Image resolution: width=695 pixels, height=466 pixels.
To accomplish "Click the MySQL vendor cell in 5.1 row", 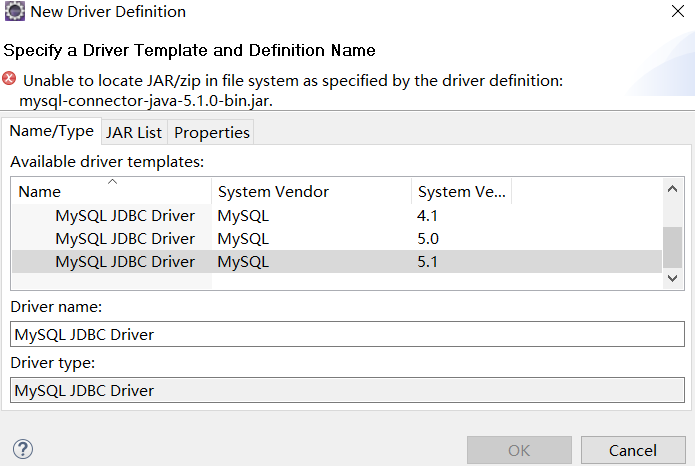I will (243, 262).
